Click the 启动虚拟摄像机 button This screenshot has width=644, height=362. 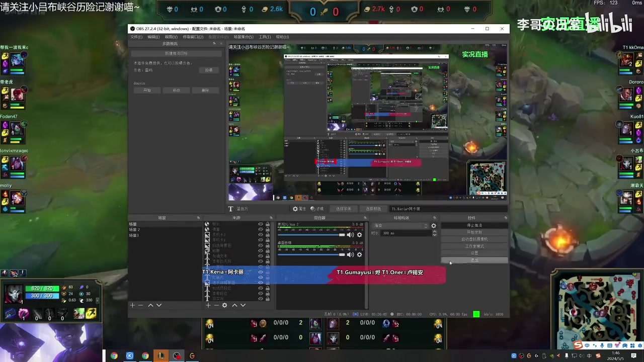474,239
